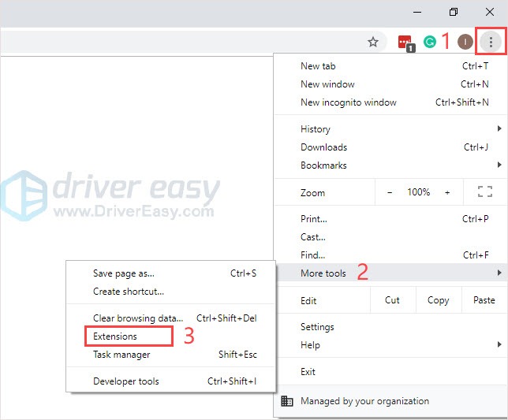This screenshot has height=420, width=508.
Task: Open New incognito window menu item
Action: (x=349, y=102)
